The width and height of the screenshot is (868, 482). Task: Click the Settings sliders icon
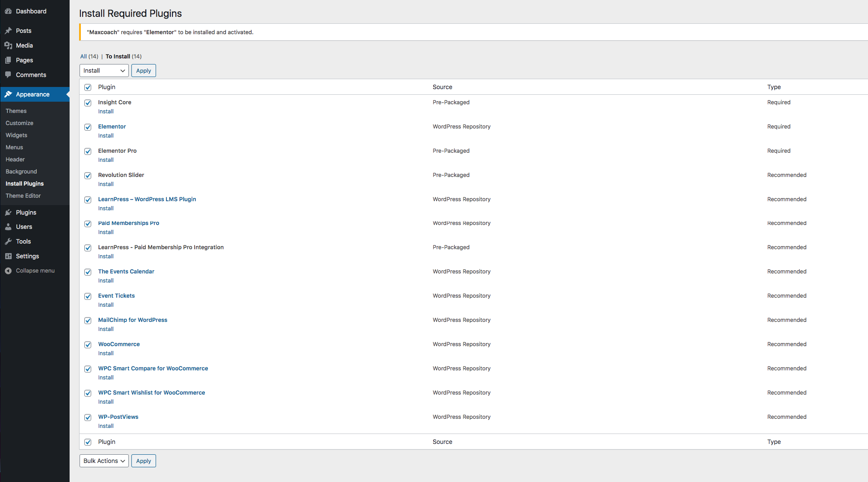[8, 256]
